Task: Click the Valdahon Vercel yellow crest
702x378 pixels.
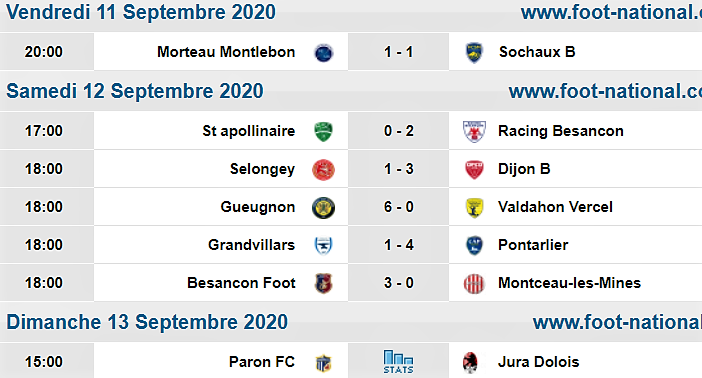Action: click(474, 208)
